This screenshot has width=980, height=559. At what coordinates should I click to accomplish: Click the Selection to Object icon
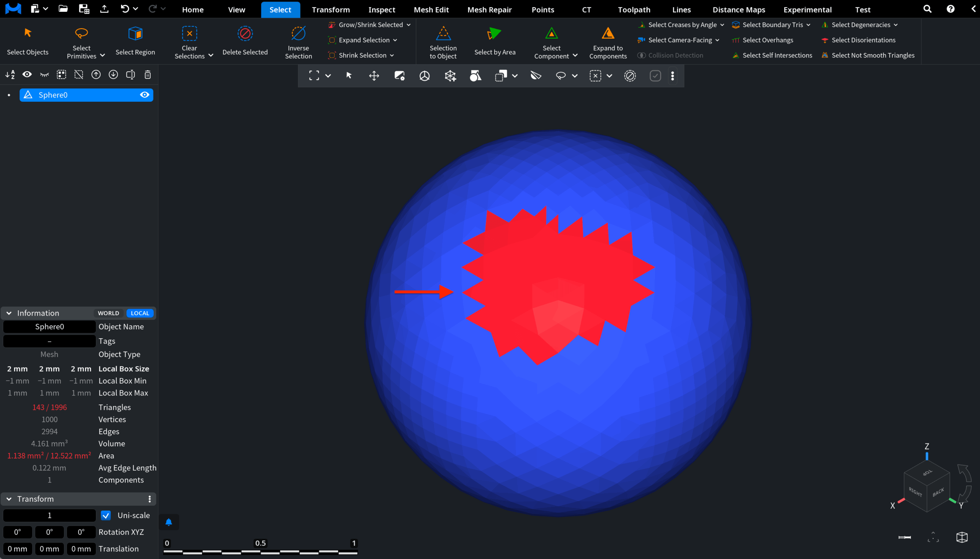[443, 34]
